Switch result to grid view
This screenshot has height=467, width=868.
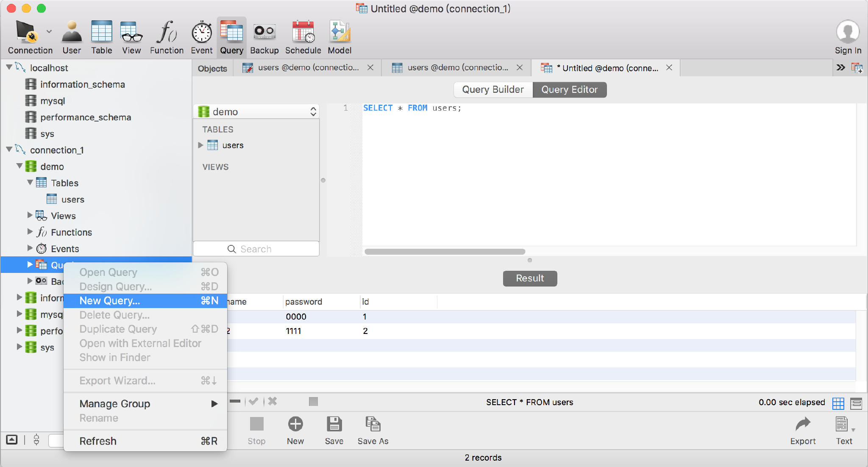point(838,403)
